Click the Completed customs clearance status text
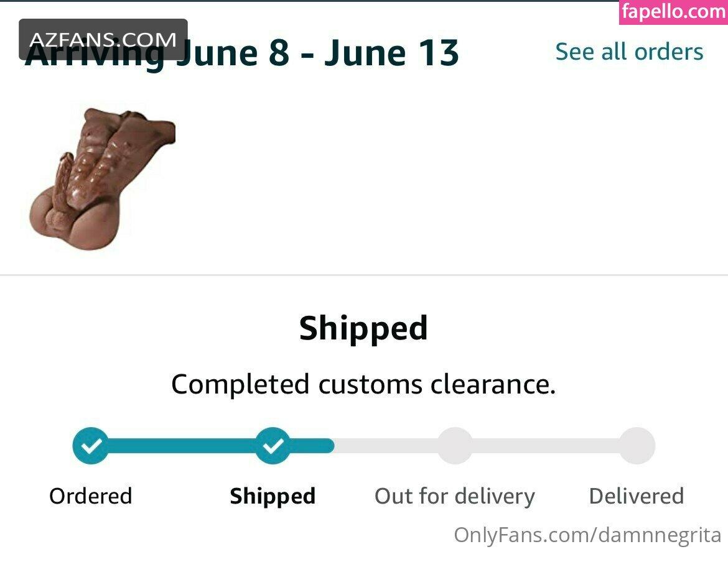728x567 pixels. tap(363, 384)
